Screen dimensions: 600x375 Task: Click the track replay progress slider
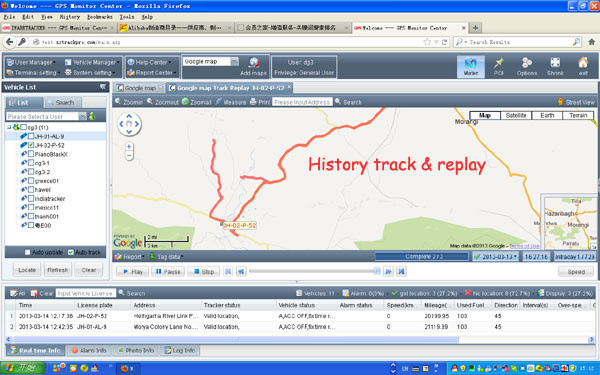314,271
